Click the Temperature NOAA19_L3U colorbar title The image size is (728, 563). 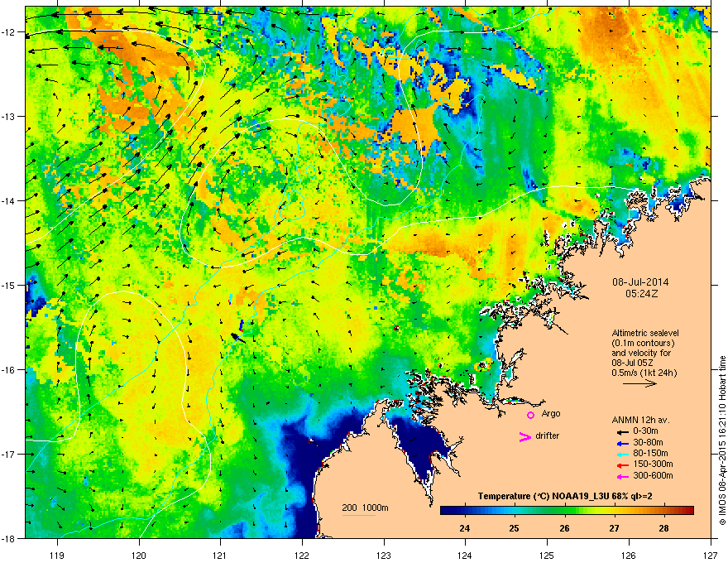click(565, 497)
